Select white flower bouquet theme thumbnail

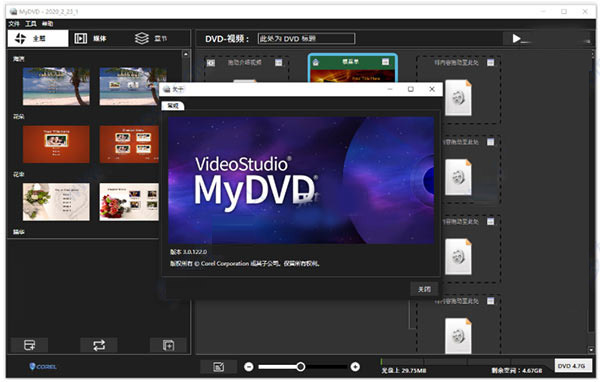(x=56, y=202)
